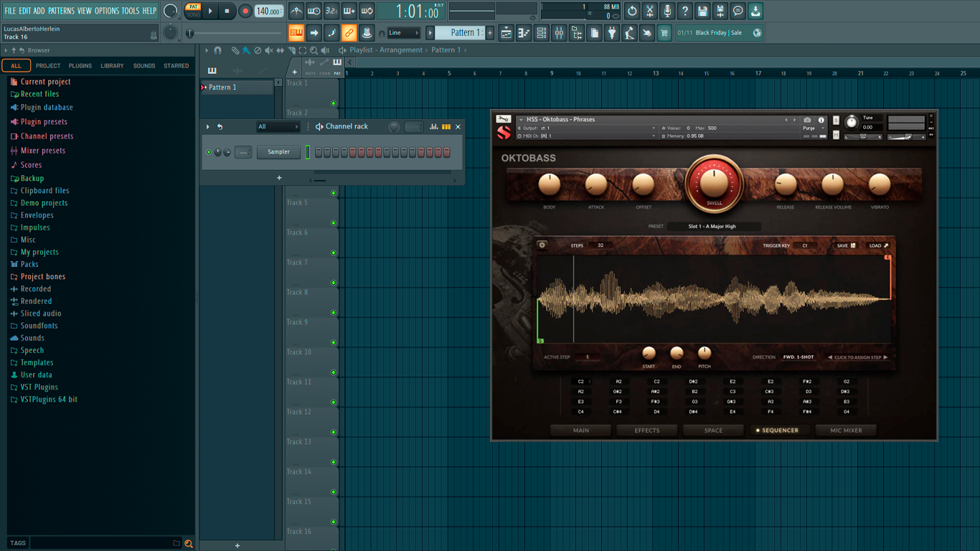Open the Pattern 1 selector
The image size is (980, 551).
(x=461, y=33)
